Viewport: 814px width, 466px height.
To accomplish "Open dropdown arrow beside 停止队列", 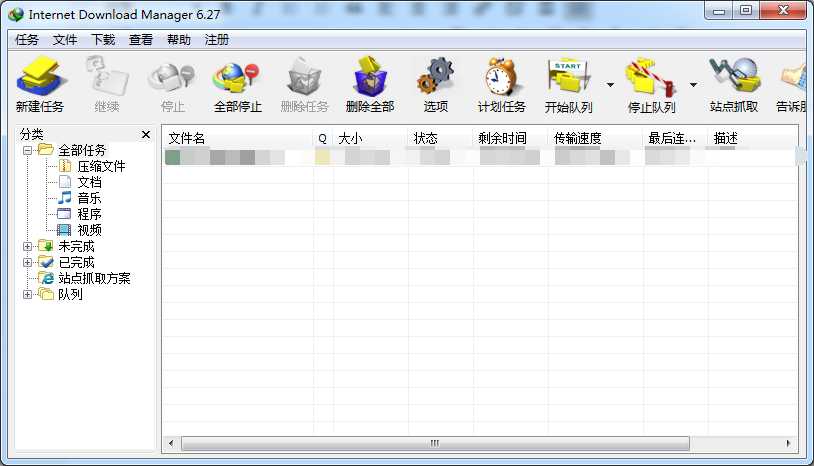I will (x=694, y=85).
